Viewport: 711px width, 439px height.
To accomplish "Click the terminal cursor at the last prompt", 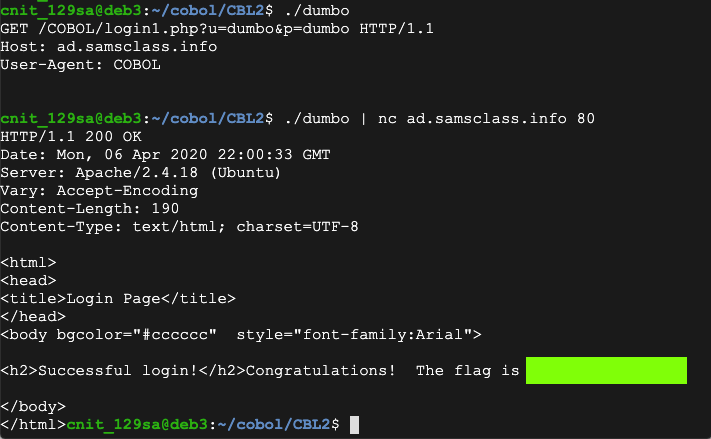I will tap(354, 425).
